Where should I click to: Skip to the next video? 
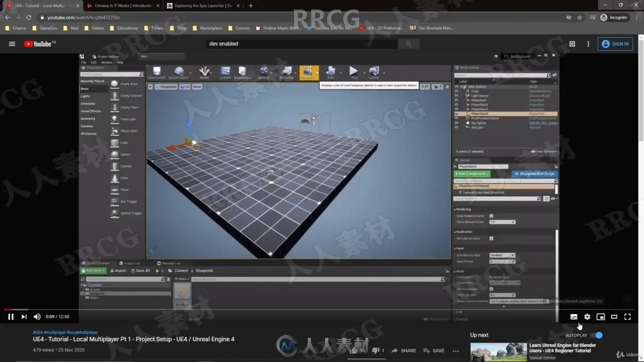(24, 317)
